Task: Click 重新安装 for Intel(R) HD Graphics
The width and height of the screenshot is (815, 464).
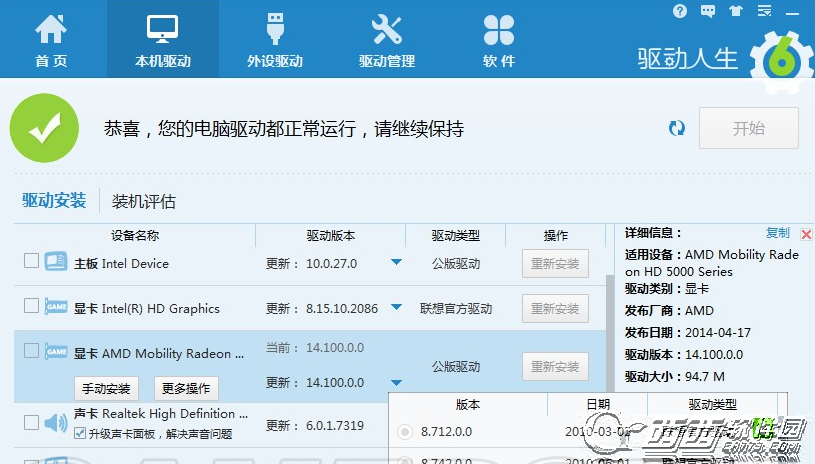Action: click(x=555, y=309)
